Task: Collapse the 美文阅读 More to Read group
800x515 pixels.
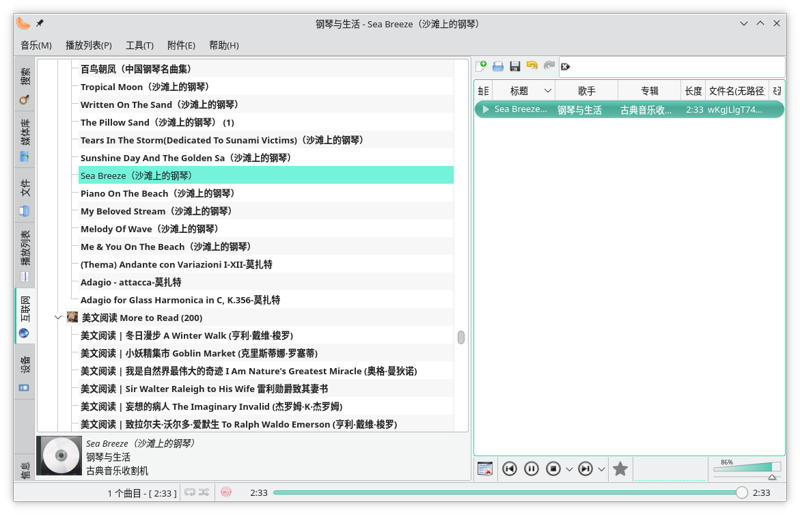Action: coord(58,318)
